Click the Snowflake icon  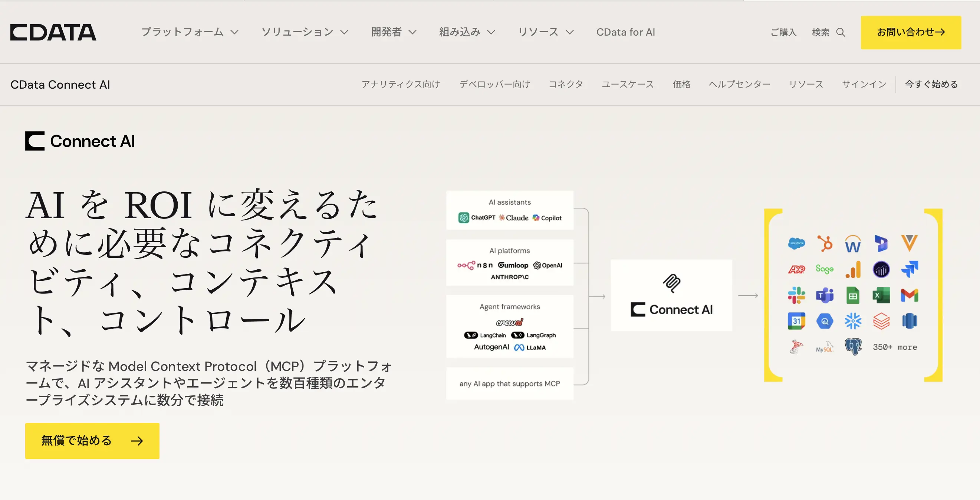pos(853,321)
